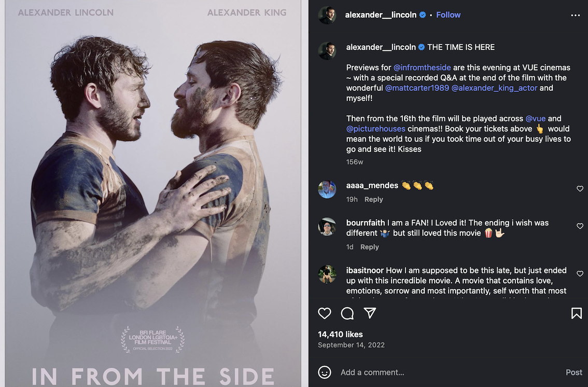Reply to bournfaith's comment

369,247
